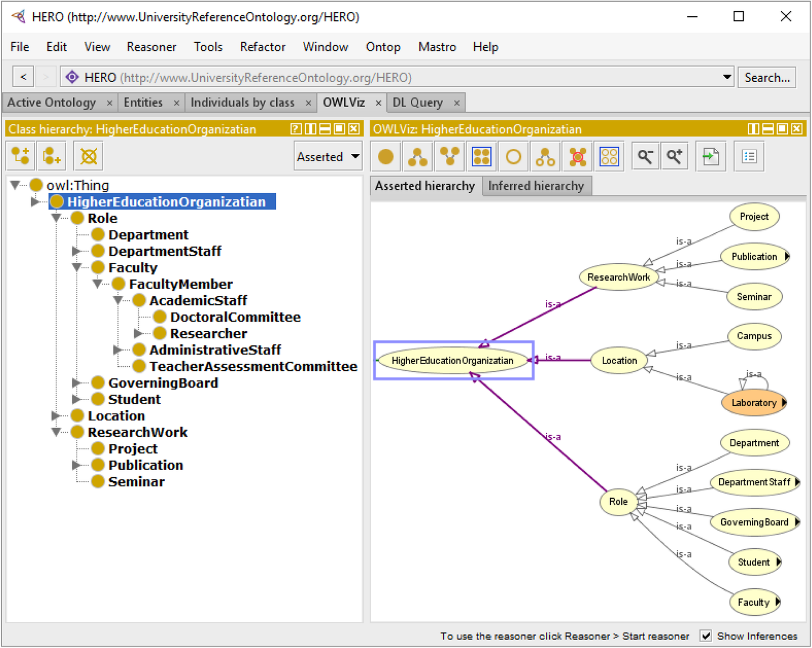Click OWLViz Hide all classes icon

click(x=610, y=157)
